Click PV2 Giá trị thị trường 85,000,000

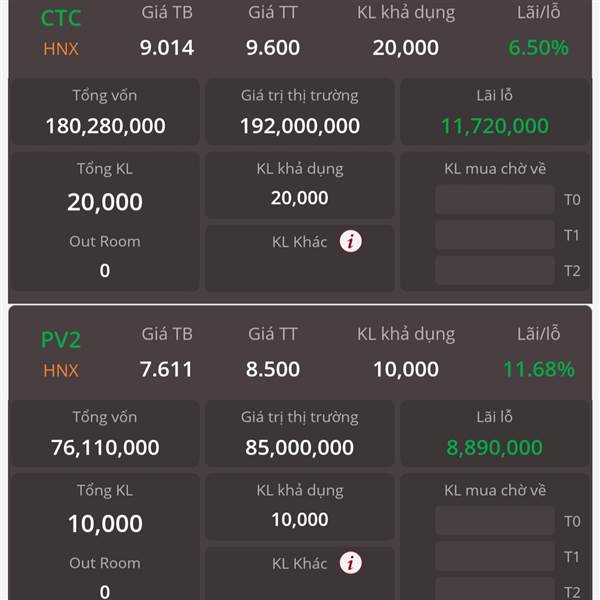pyautogui.click(x=300, y=447)
